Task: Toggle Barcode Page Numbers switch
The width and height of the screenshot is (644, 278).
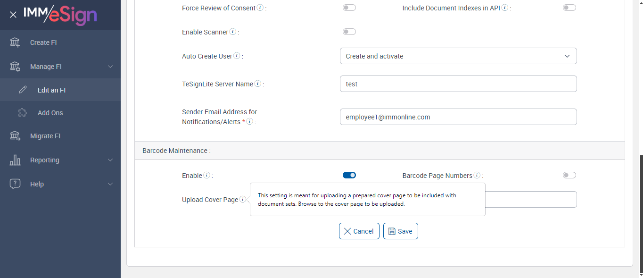Action: click(570, 175)
